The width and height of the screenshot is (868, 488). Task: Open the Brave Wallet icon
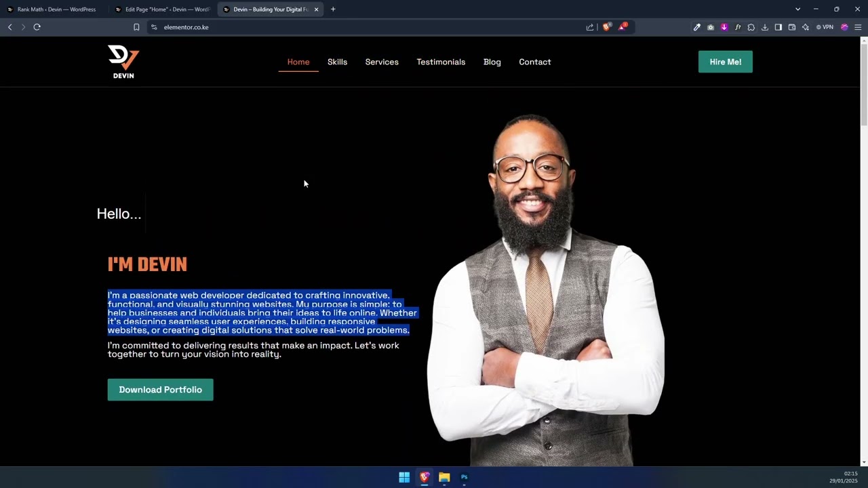[x=791, y=27]
